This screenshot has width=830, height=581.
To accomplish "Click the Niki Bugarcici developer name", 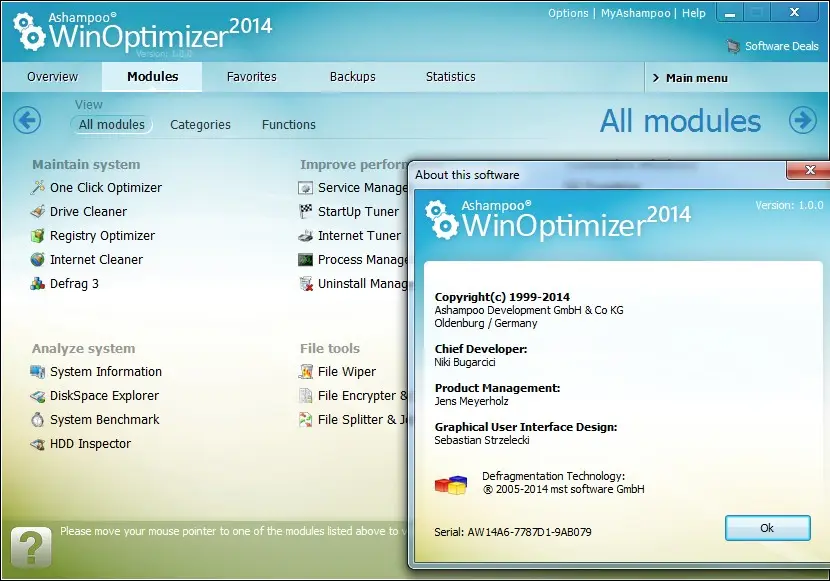I will pos(465,362).
